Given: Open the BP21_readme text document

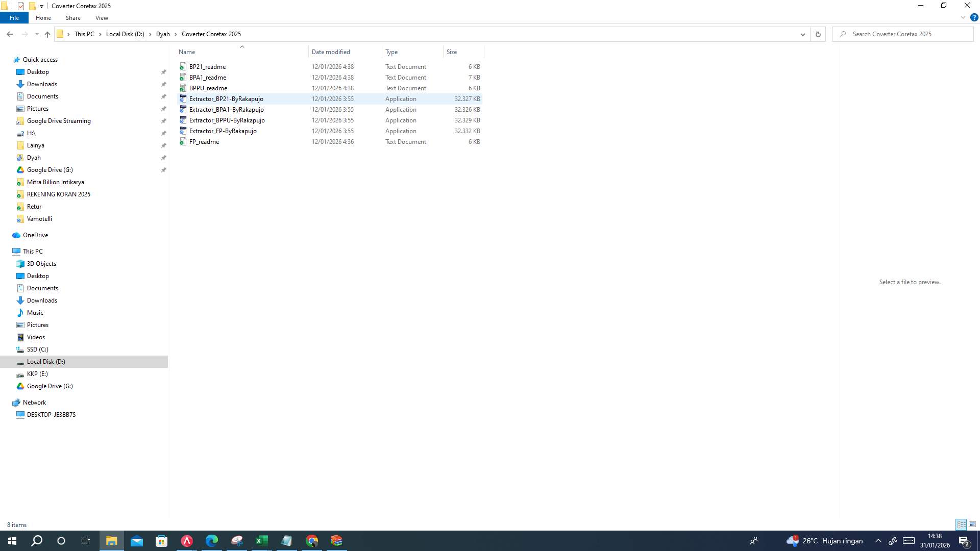Looking at the screenshot, I should [207, 66].
